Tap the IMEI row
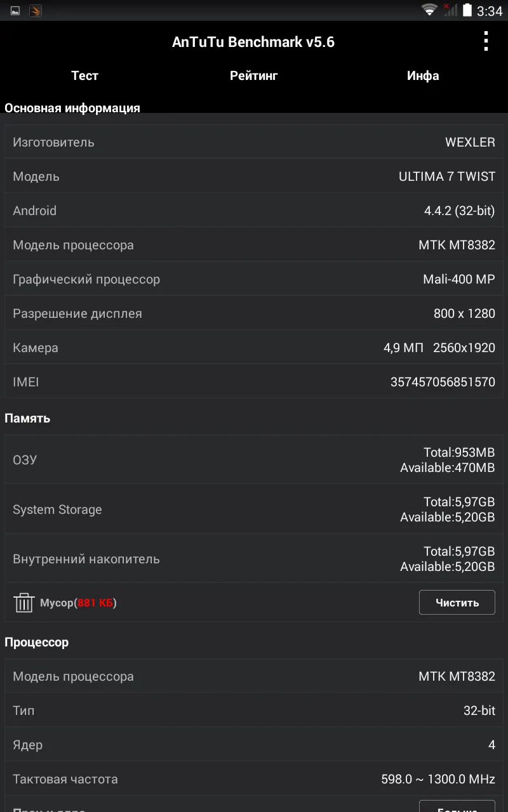The image size is (508, 812). click(x=254, y=382)
